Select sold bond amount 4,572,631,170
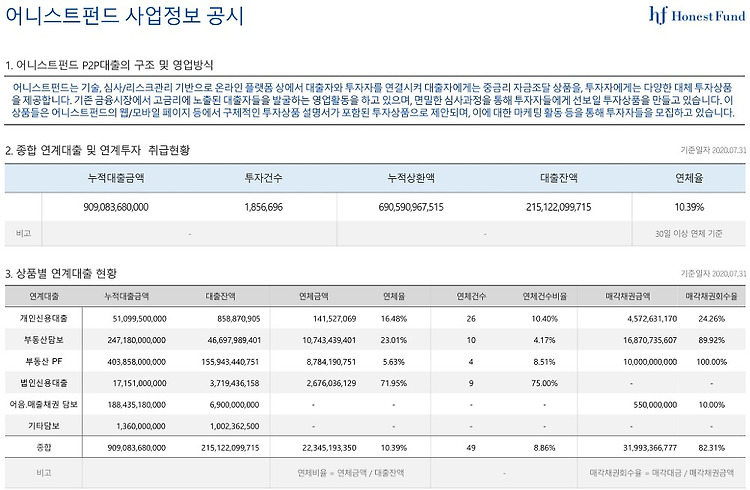 tap(652, 319)
